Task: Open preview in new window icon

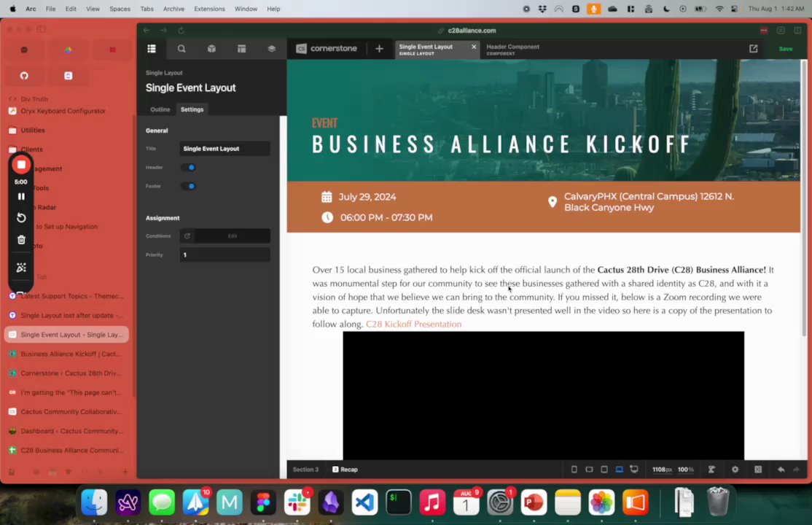Action: (x=753, y=49)
